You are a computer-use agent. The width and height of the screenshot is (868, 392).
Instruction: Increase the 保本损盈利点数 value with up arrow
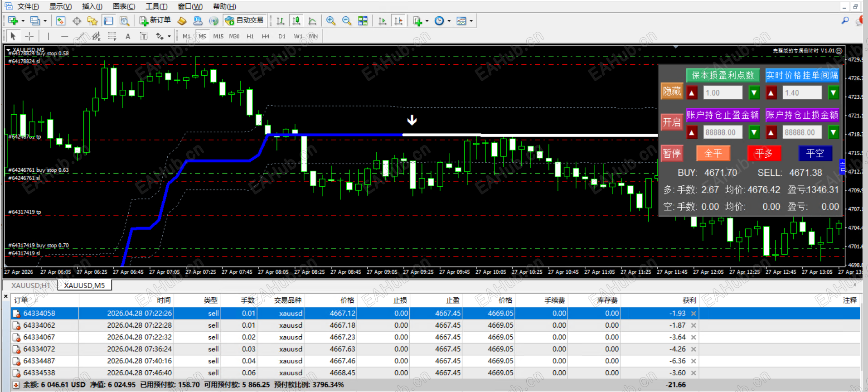click(692, 93)
